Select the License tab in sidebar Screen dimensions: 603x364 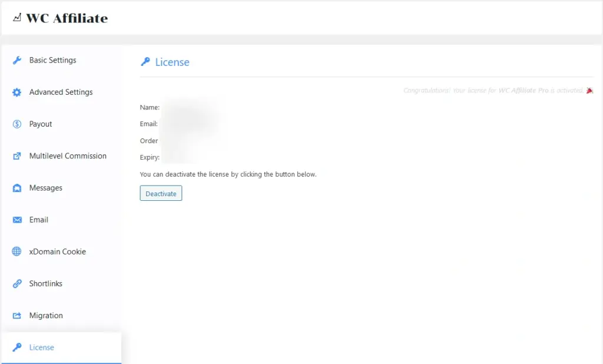tap(61, 348)
